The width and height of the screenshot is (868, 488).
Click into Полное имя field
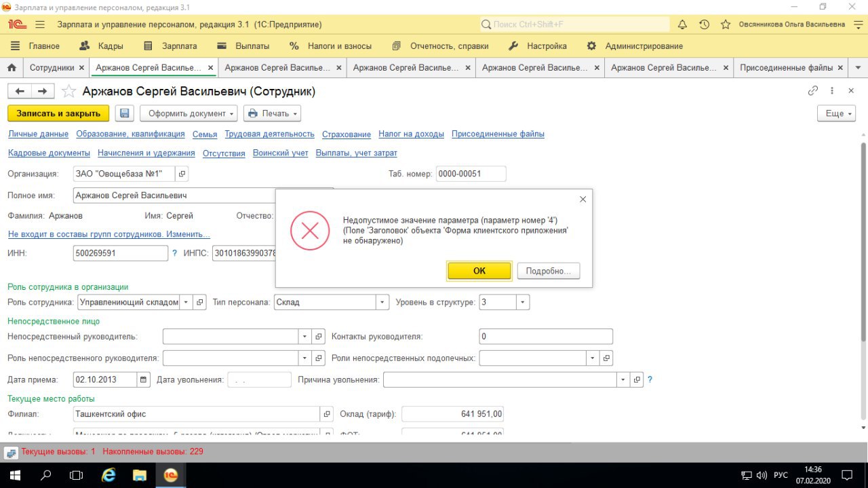pyautogui.click(x=203, y=195)
